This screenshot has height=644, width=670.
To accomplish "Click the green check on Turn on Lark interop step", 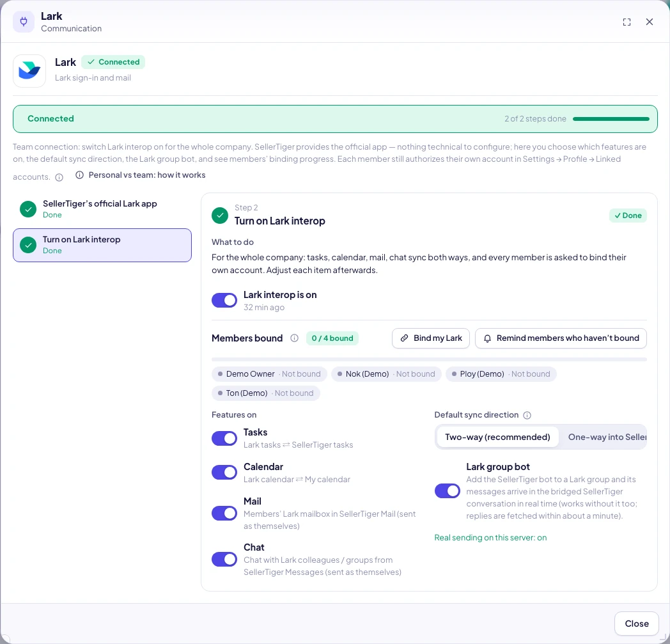I will click(28, 246).
